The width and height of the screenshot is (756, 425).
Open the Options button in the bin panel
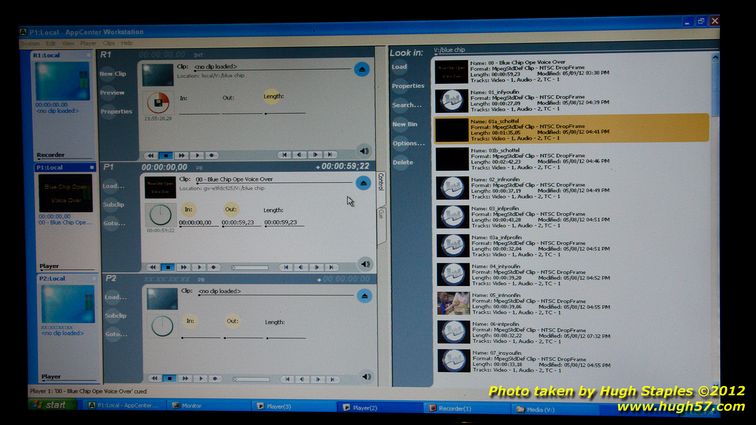pyautogui.click(x=408, y=143)
